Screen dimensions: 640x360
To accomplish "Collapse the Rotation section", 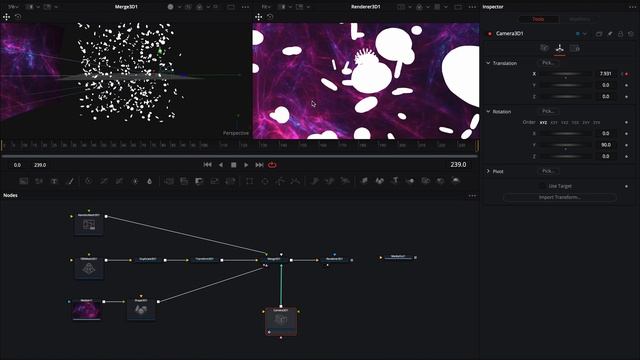I will pos(488,111).
